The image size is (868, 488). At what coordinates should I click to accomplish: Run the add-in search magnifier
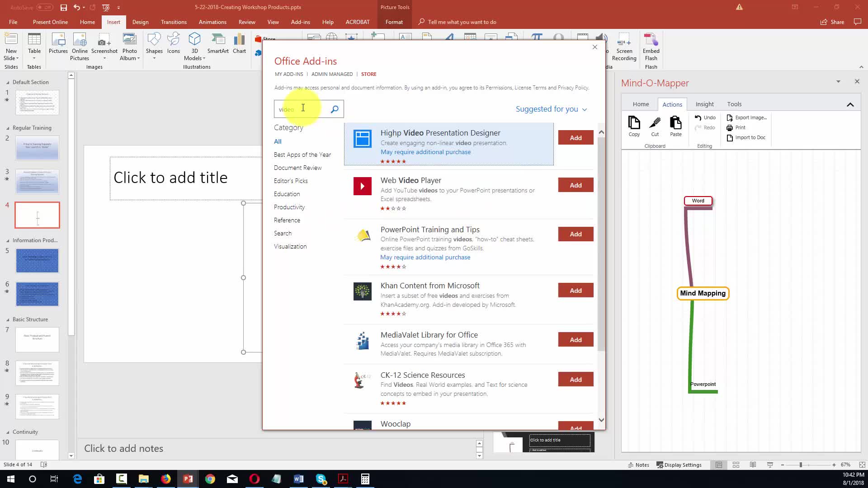coord(335,109)
